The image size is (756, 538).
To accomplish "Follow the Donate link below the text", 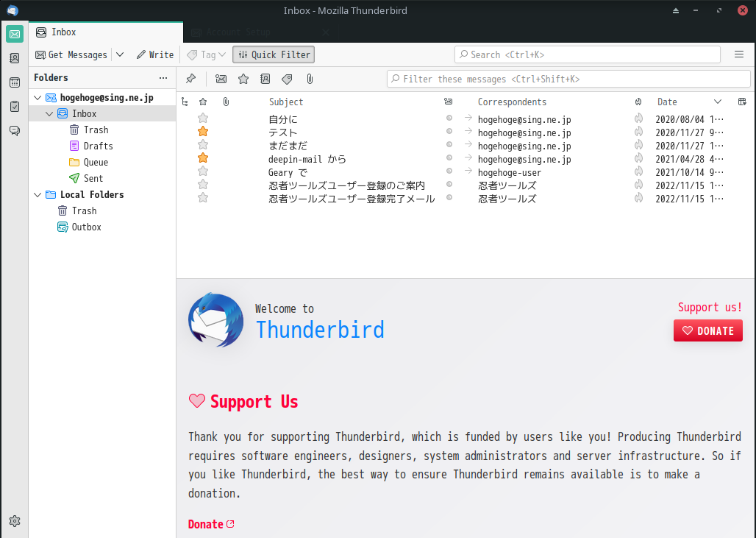I will [211, 525].
